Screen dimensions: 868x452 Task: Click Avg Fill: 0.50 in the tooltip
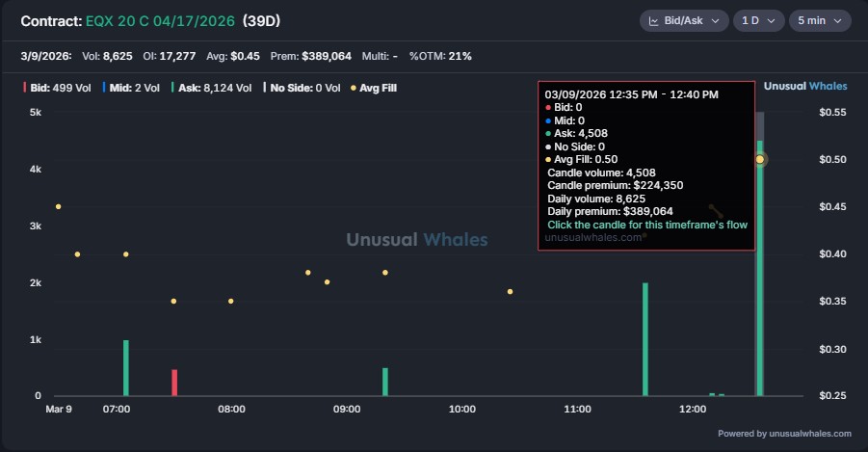(581, 160)
